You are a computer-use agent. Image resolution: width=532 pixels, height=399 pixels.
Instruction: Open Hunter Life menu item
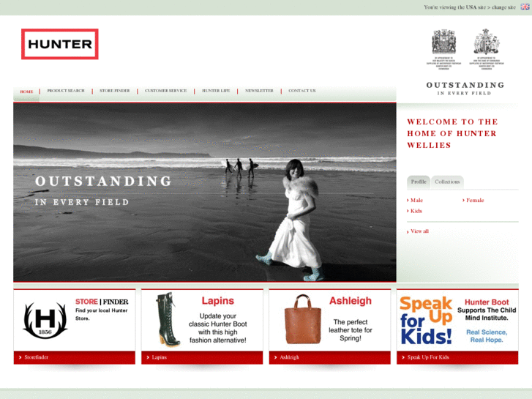[x=216, y=91]
